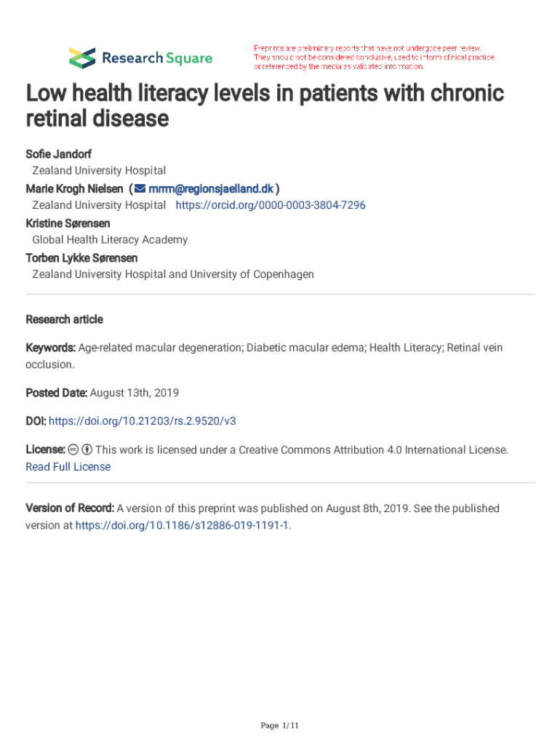Click the Creative Commons CC icon
This screenshot has width=560, height=745.
(x=73, y=450)
